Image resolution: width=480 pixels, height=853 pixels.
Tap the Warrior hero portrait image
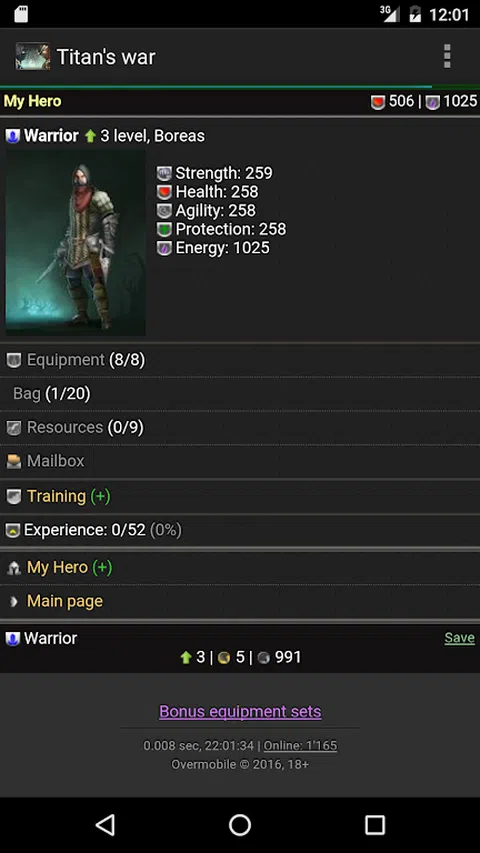tap(76, 243)
